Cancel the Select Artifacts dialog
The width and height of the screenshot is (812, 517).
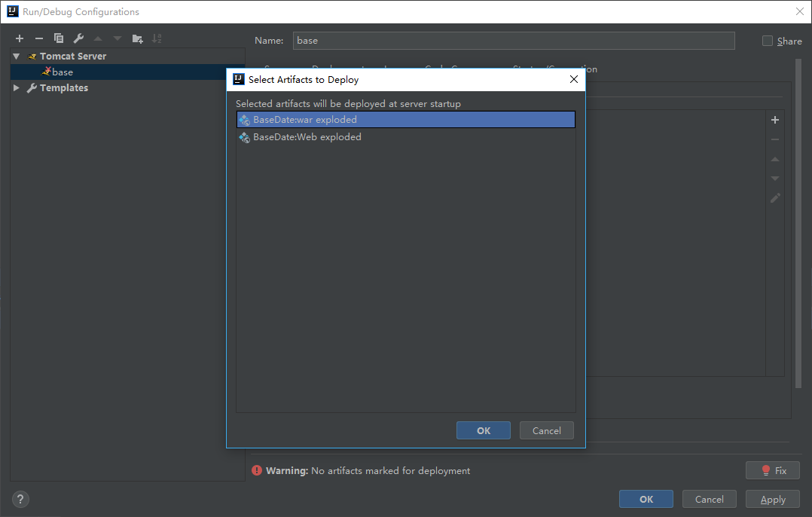point(546,430)
